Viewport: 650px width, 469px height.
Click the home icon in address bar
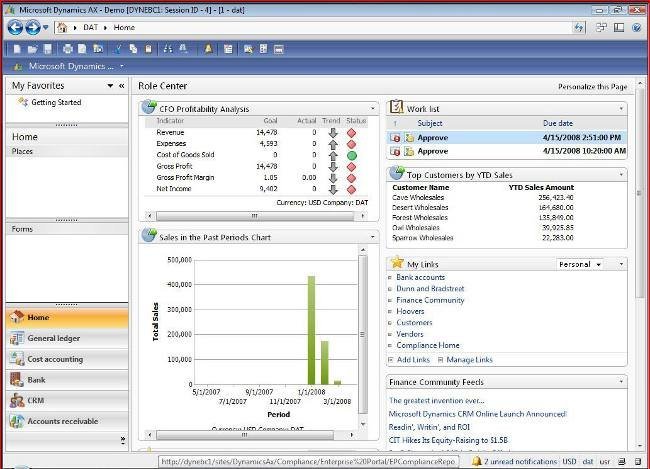coord(62,27)
